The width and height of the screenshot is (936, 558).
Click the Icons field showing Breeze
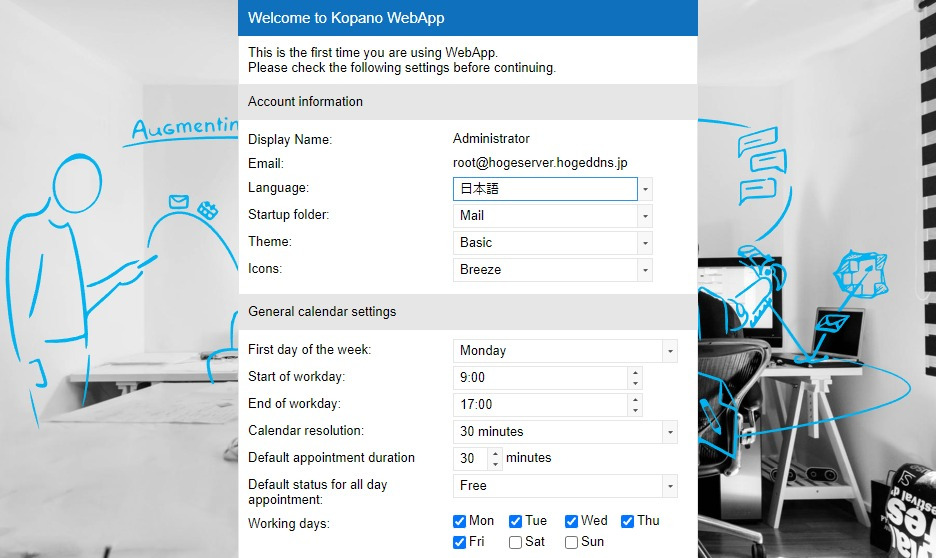pyautogui.click(x=545, y=270)
